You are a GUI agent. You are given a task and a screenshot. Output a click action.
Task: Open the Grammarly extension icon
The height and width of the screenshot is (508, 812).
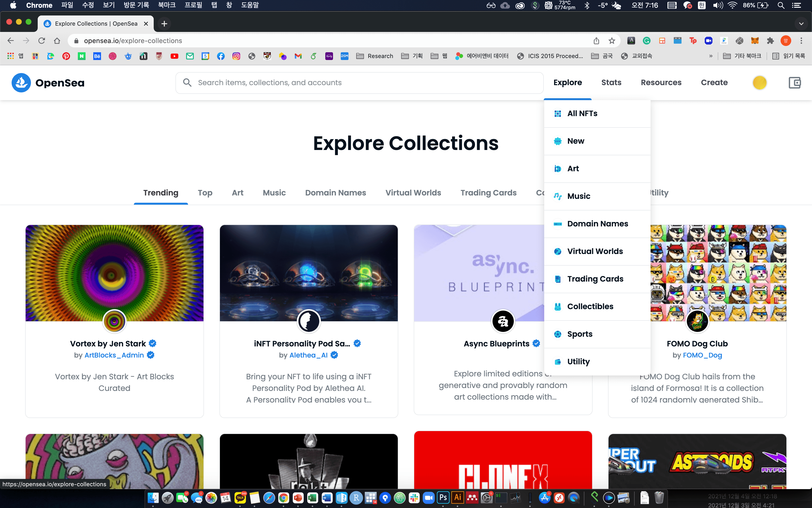coord(647,41)
